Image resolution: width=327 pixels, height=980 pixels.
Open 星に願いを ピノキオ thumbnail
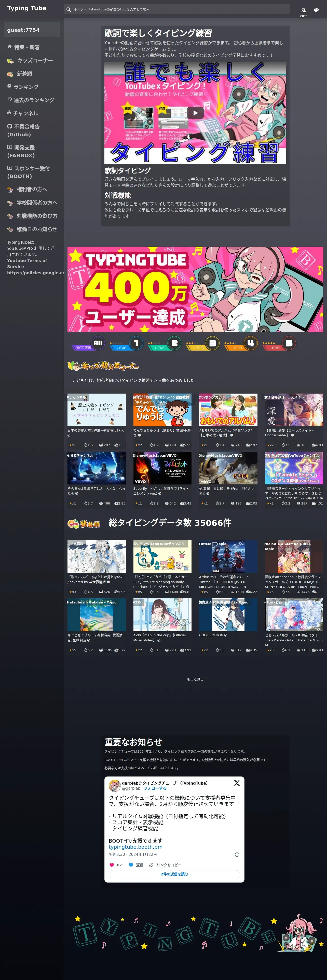pyautogui.click(x=228, y=468)
